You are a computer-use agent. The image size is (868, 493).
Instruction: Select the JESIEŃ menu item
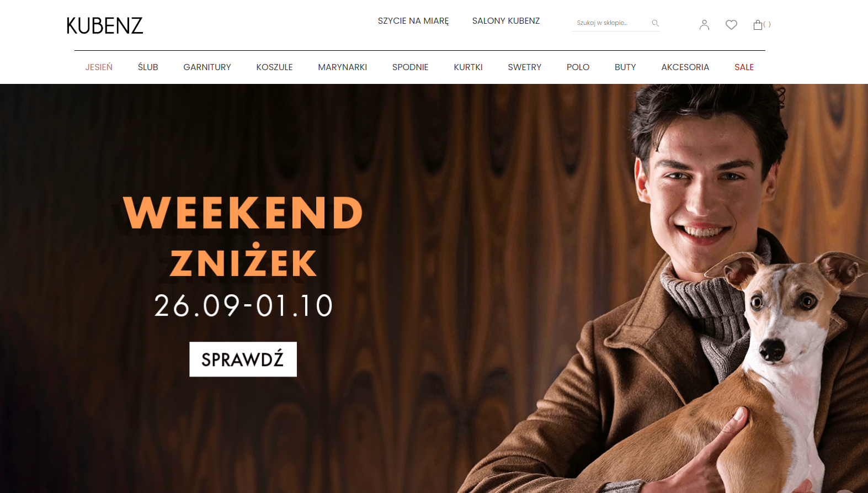99,67
